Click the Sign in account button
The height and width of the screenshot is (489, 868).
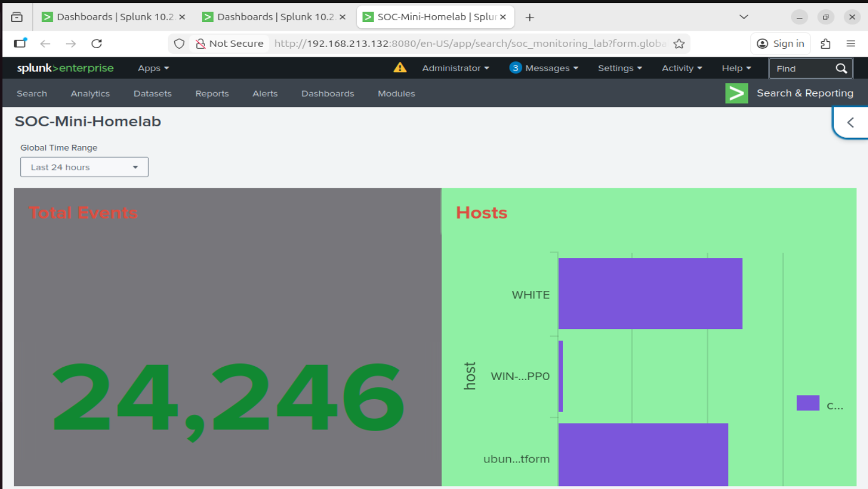781,43
